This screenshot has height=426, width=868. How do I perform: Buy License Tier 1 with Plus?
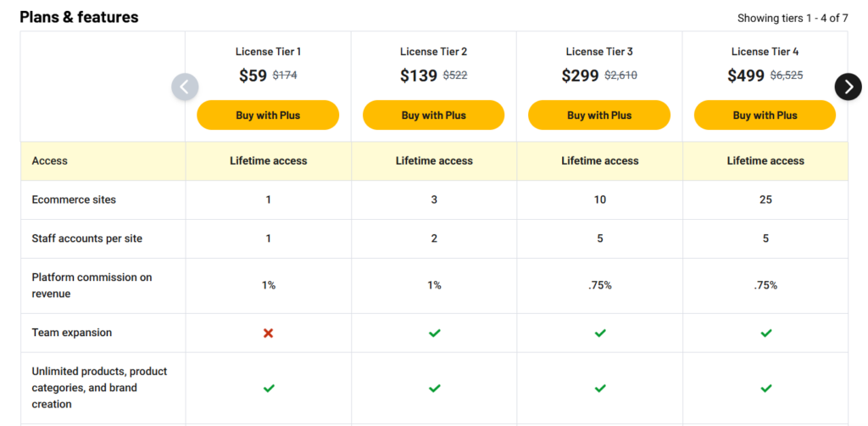click(268, 115)
